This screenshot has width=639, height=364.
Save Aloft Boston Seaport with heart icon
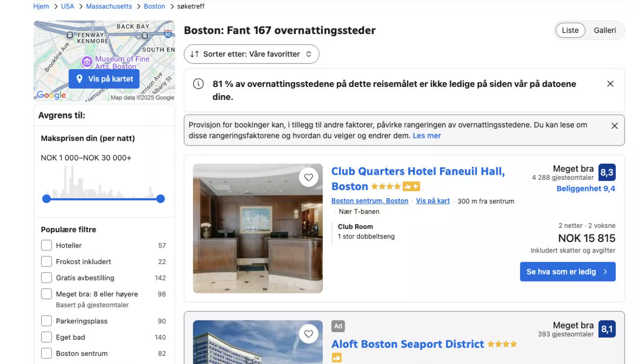click(308, 334)
